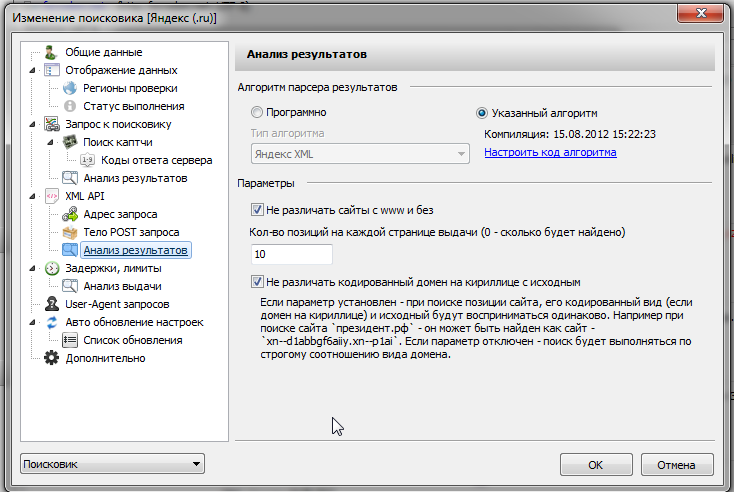This screenshot has height=492, width=734.
Task: Open the Поисковик combo box
Action: coord(113,464)
